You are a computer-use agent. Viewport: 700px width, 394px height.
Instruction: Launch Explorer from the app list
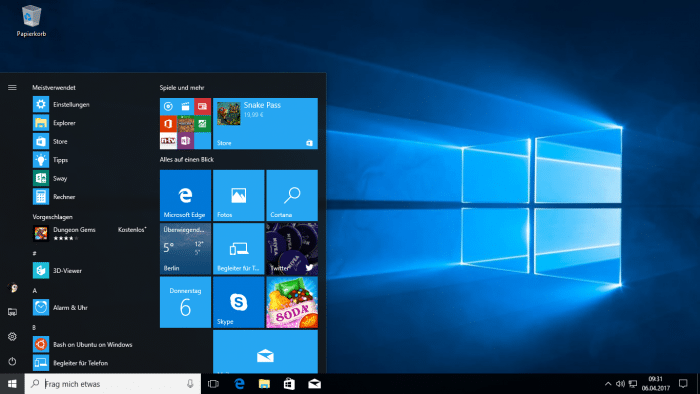click(x=89, y=123)
